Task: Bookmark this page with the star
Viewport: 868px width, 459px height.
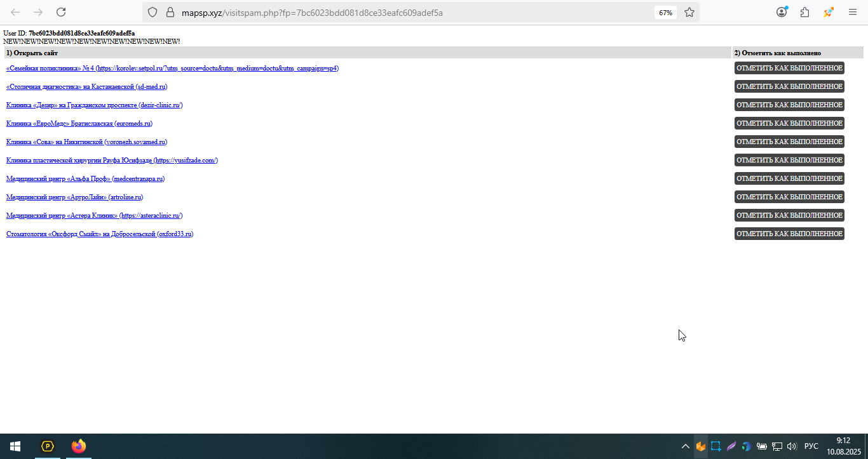Action: click(689, 12)
